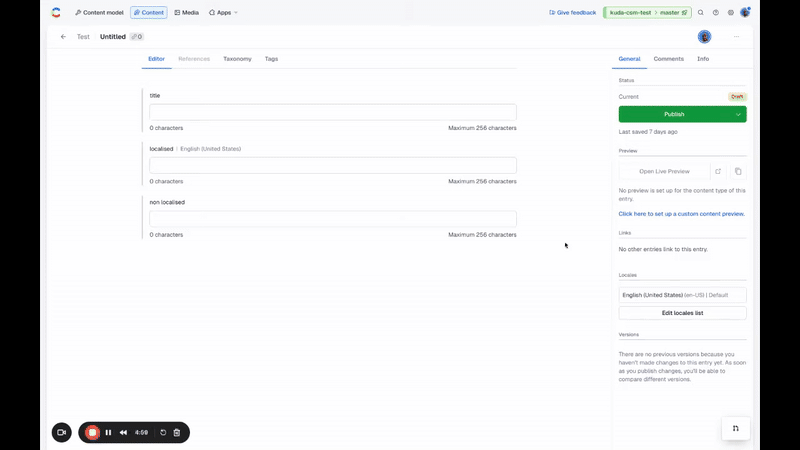The width and height of the screenshot is (800, 450).
Task: Click the Last saved 7 days ago text
Action: 648,132
